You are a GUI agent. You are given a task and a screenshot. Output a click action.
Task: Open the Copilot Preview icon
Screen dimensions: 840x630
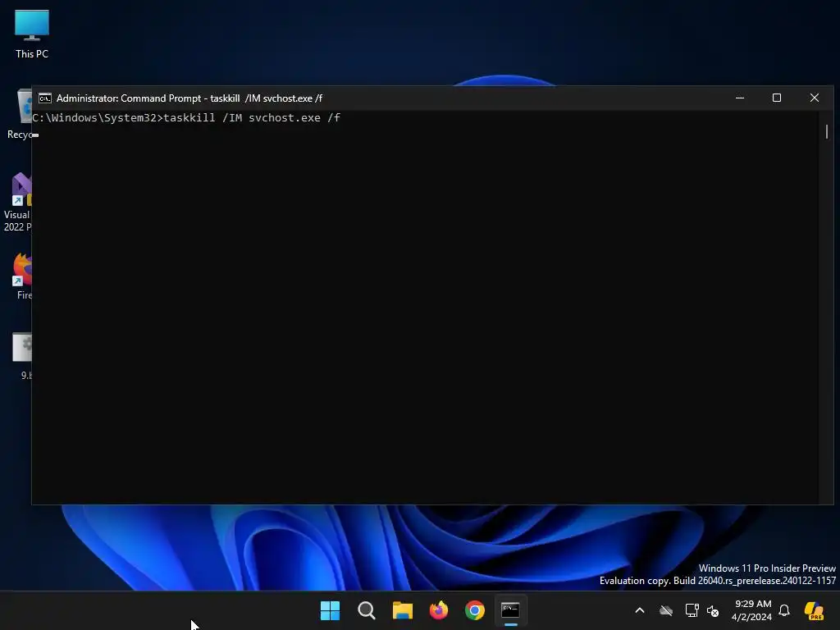tap(815, 610)
